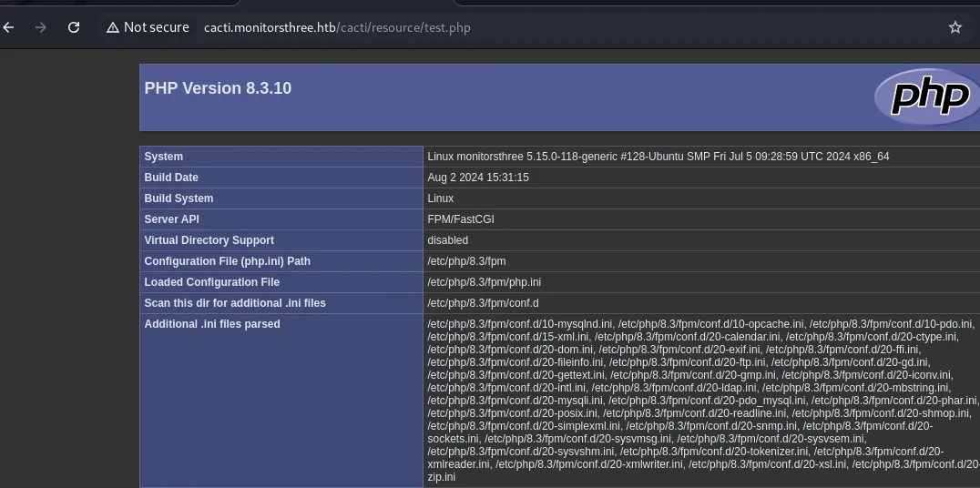Select the System row label

[x=164, y=157]
